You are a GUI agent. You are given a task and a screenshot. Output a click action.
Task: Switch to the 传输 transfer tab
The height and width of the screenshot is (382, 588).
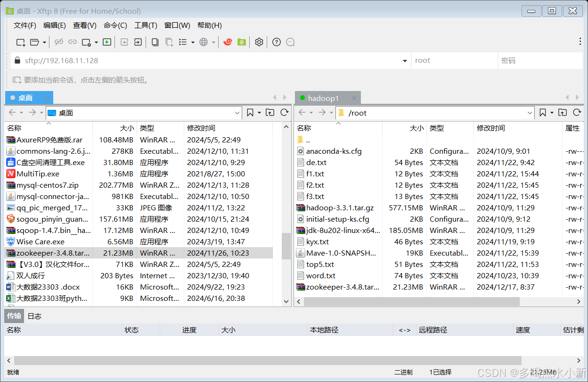pos(14,316)
